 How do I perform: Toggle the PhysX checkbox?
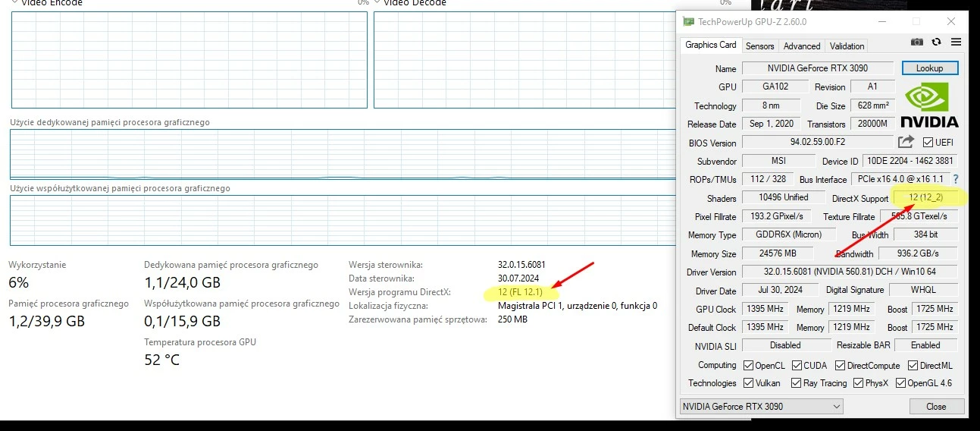point(859,383)
